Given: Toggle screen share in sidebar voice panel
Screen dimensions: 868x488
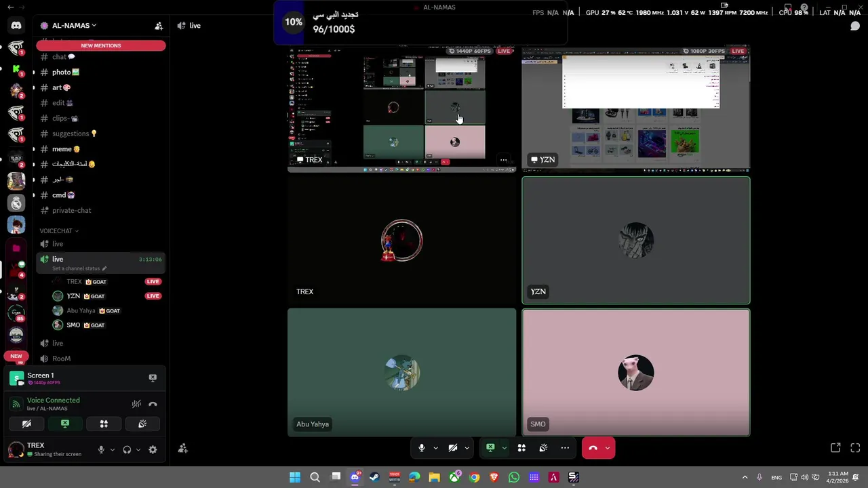Looking at the screenshot, I should pos(65,424).
